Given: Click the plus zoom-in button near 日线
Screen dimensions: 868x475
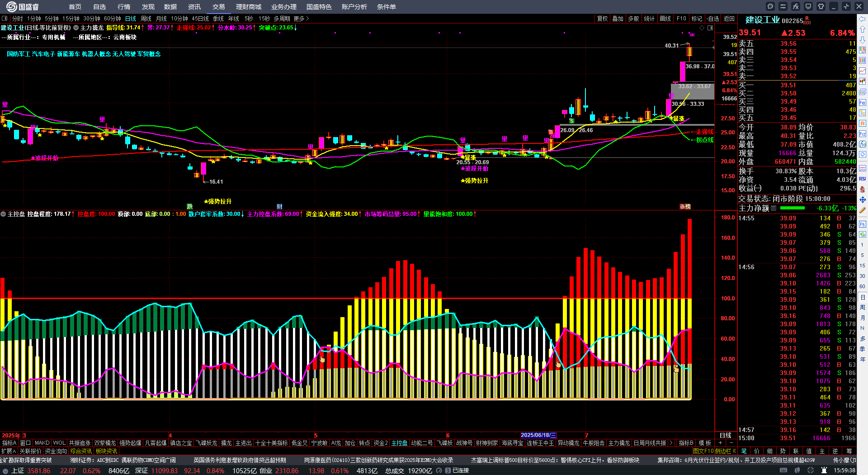Looking at the screenshot, I should tap(720, 443).
